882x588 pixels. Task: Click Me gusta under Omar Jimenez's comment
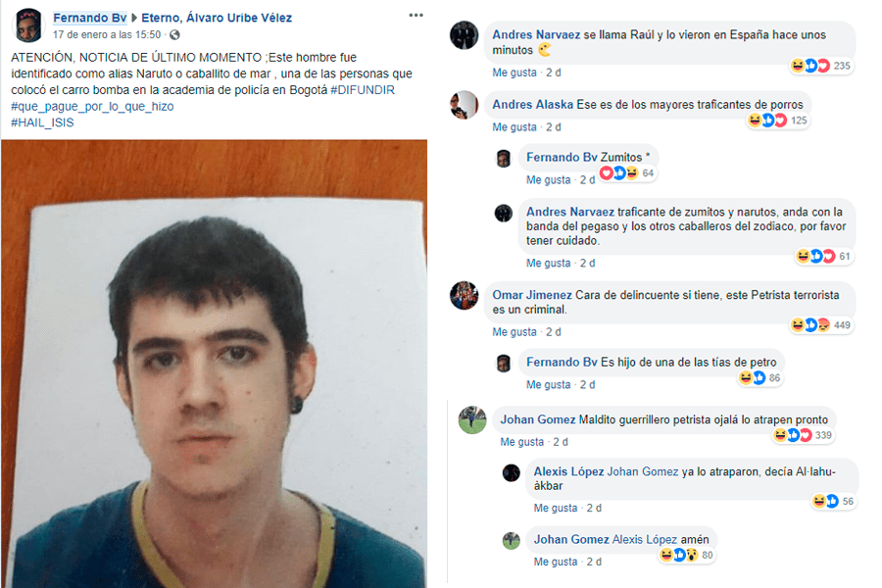point(514,332)
